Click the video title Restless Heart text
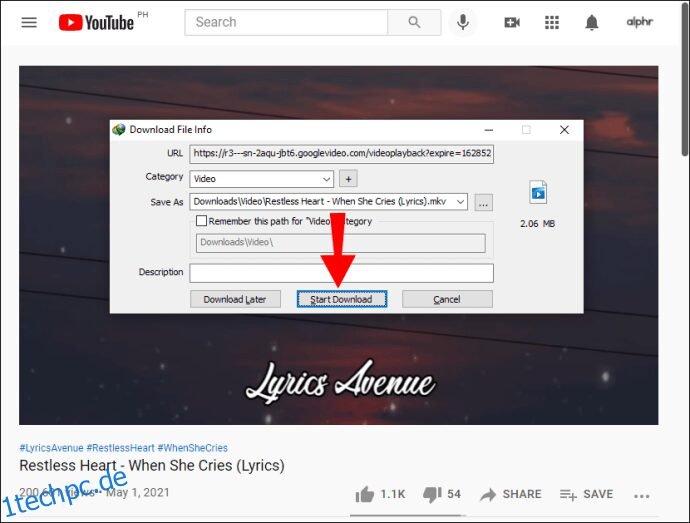This screenshot has height=523, width=690. (152, 465)
